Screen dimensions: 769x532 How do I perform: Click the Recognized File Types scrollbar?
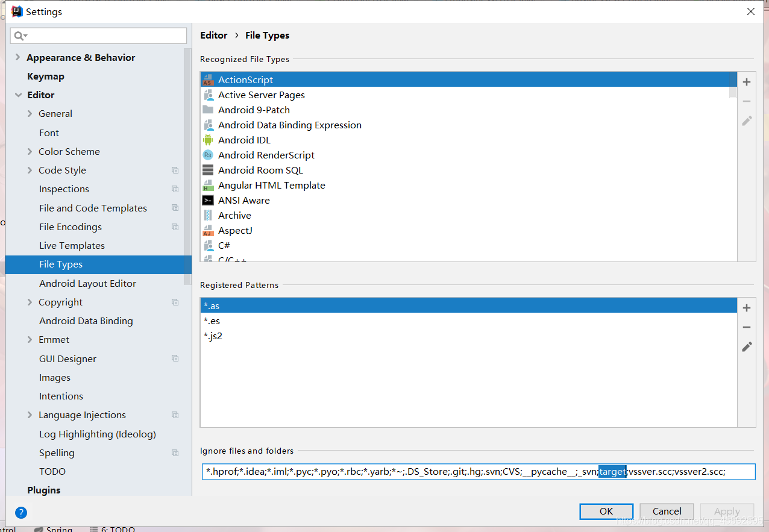click(x=733, y=86)
